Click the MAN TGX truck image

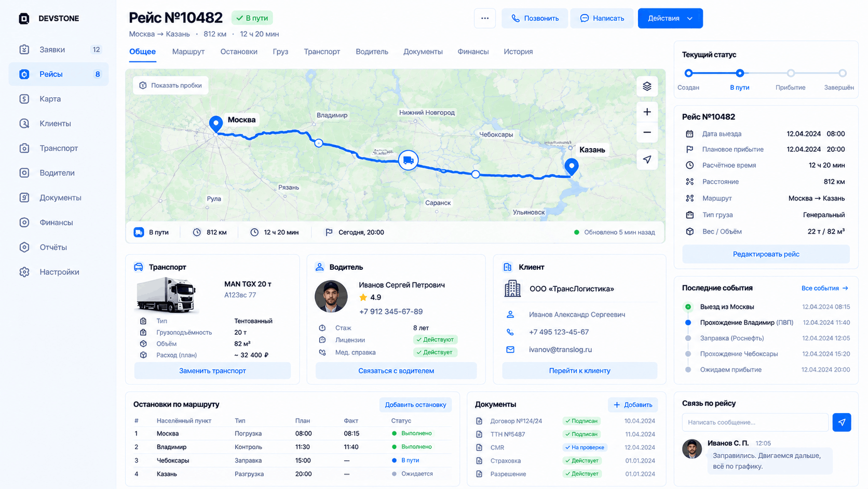click(x=166, y=295)
